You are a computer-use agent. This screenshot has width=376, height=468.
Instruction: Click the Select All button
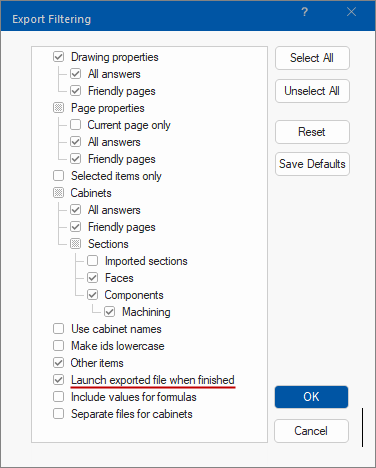tap(312, 58)
